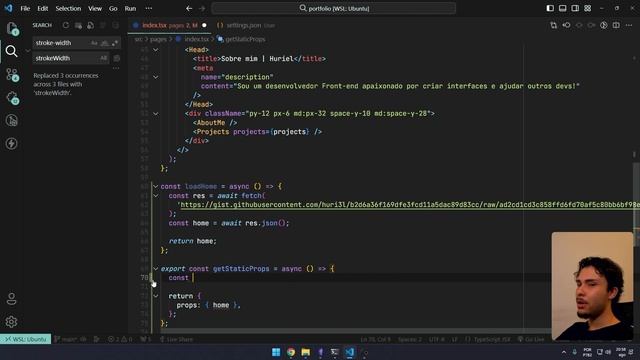Screen dimensions: 640x360
Task: Open the View menu
Action: click(95, 8)
